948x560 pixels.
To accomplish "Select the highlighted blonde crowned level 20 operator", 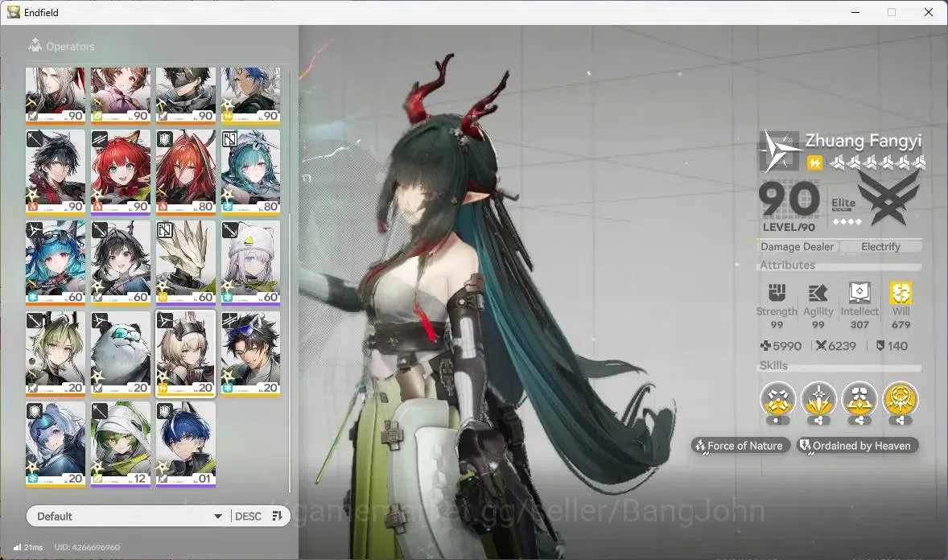I will (x=186, y=353).
